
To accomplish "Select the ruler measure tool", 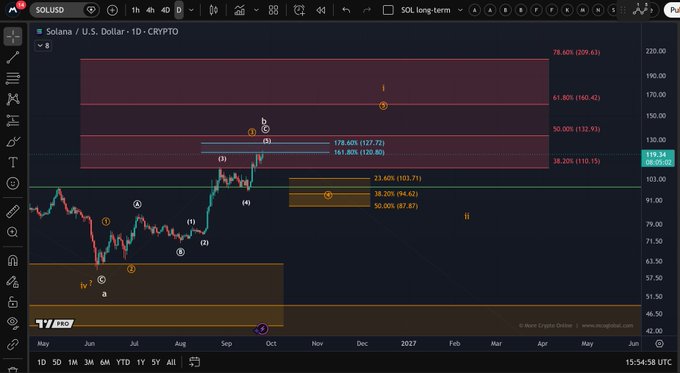I will (13, 211).
